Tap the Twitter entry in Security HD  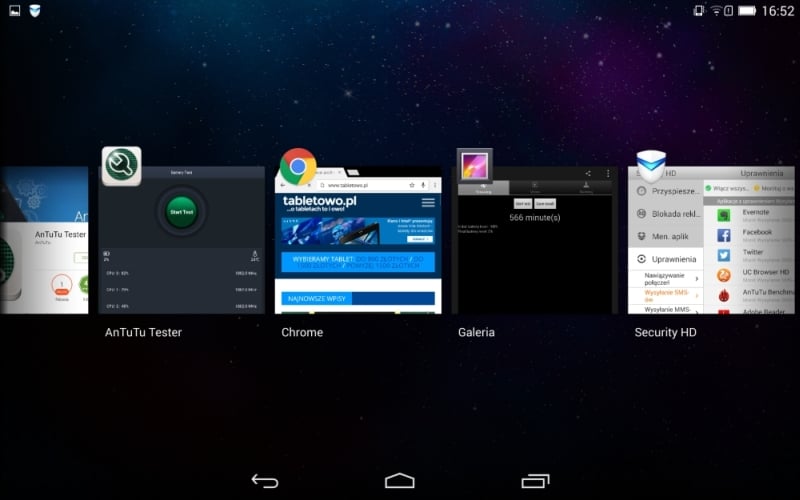tap(749, 255)
